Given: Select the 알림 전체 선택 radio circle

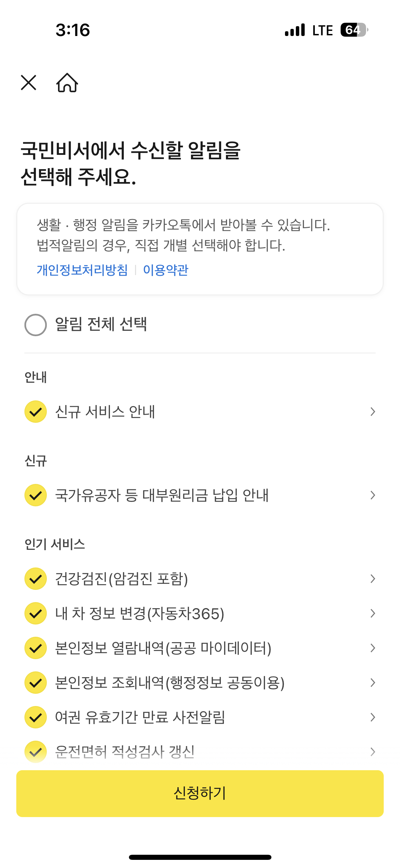Looking at the screenshot, I should coord(36,325).
